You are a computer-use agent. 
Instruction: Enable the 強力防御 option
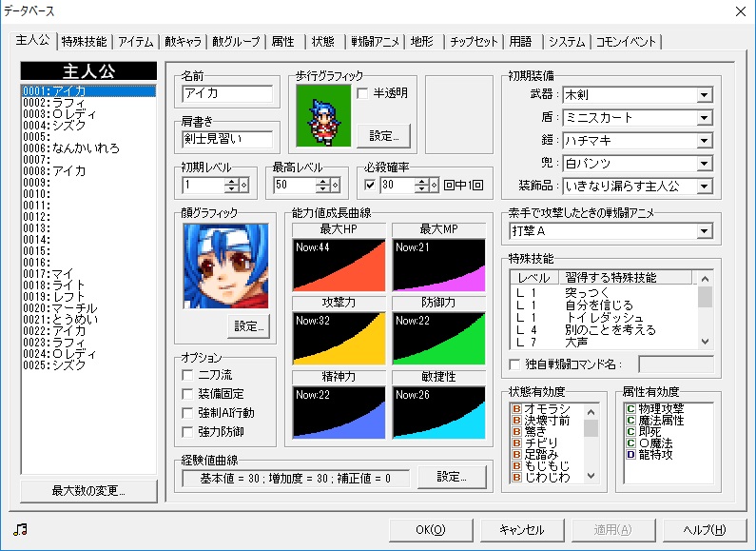pos(187,432)
